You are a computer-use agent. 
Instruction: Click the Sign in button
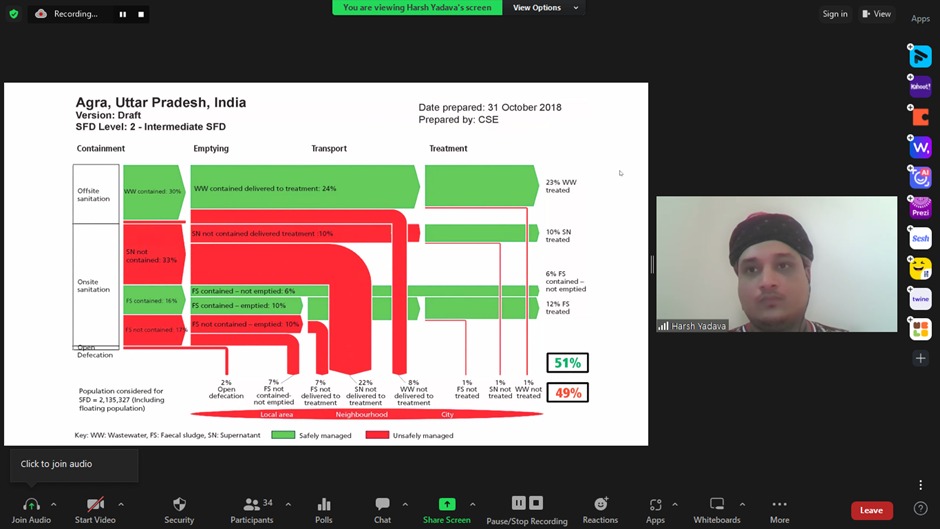pyautogui.click(x=834, y=14)
